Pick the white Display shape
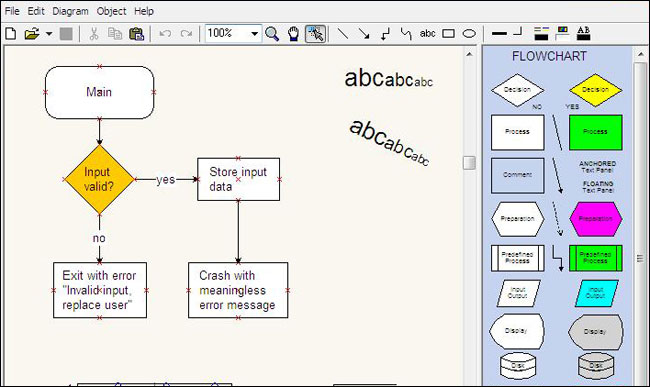The height and width of the screenshot is (387, 650). point(517,331)
